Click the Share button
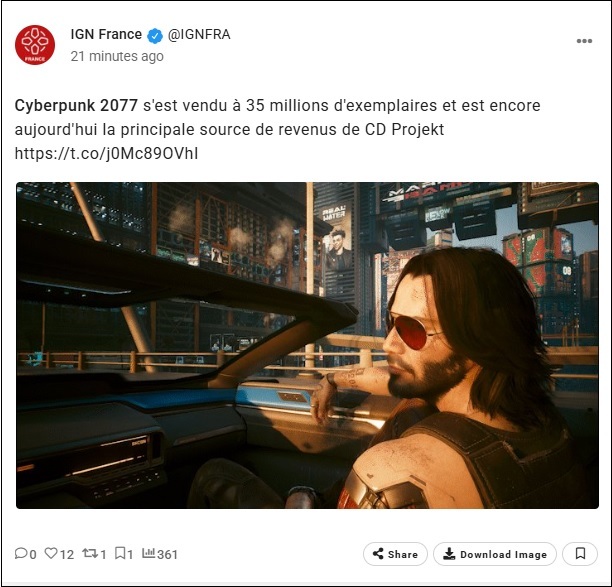The height and width of the screenshot is (587, 612). point(395,554)
